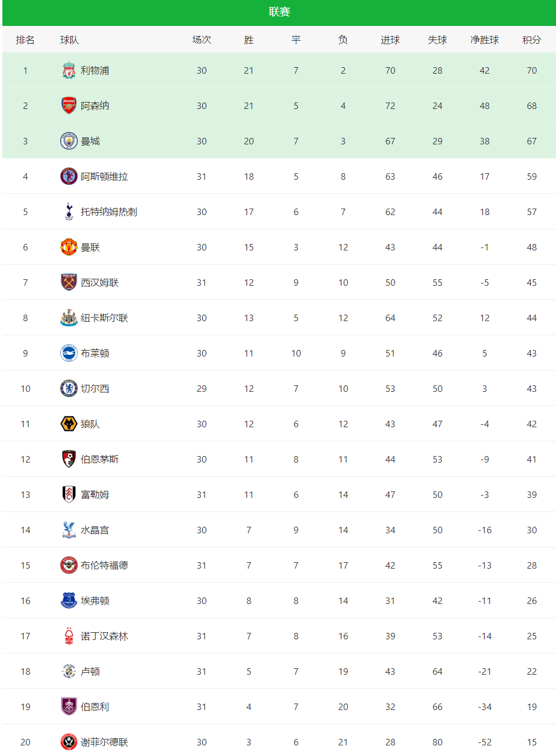Image resolution: width=556 pixels, height=756 pixels.
Task: Click the Chelsea club crest icon
Action: pyautogui.click(x=69, y=389)
